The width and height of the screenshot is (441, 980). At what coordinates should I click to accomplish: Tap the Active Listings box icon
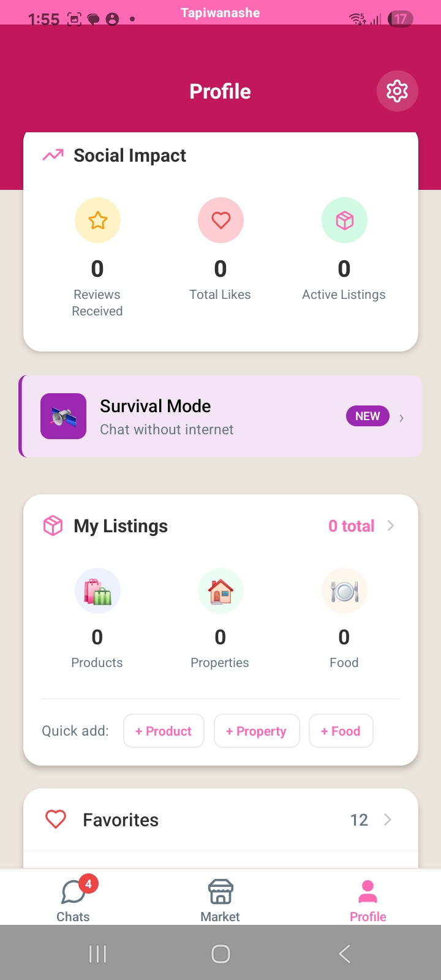(x=344, y=221)
